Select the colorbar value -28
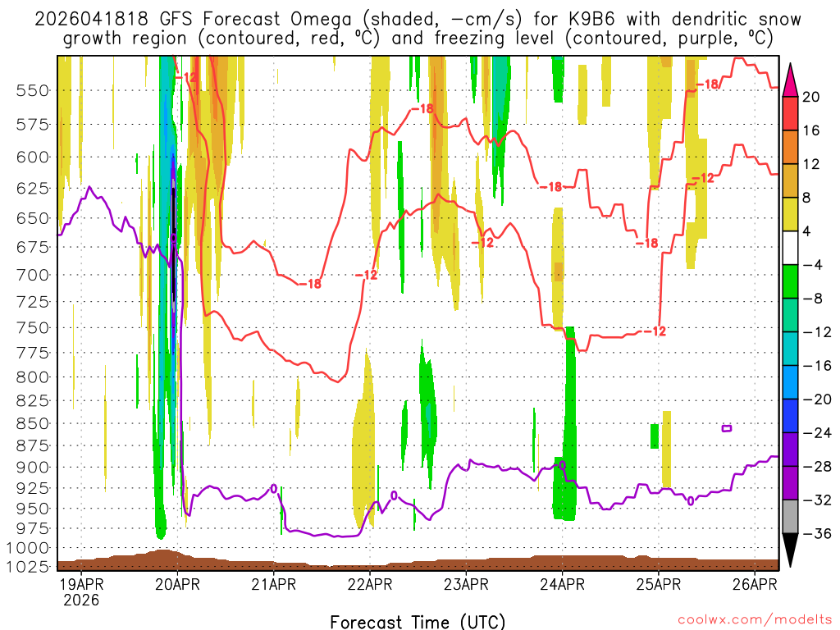Screen dimensions: 840x630 pyautogui.click(x=817, y=466)
